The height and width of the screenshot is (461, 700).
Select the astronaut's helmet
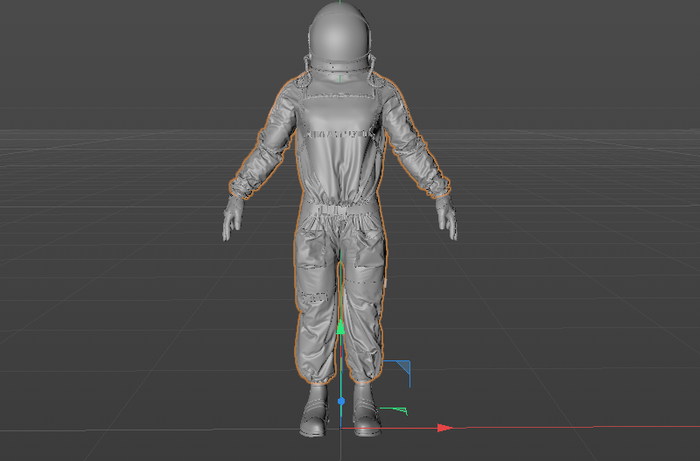(340, 35)
